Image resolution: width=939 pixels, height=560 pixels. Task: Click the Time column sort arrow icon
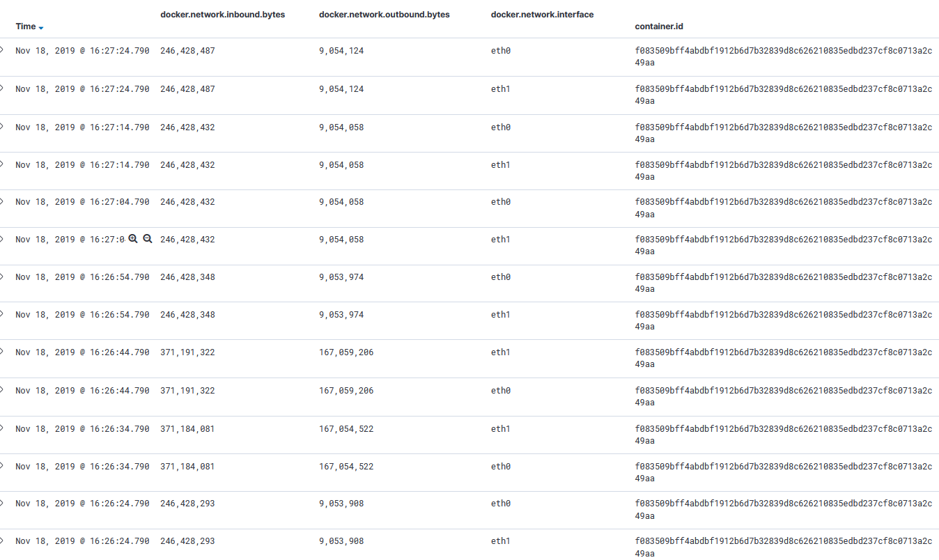tap(40, 27)
